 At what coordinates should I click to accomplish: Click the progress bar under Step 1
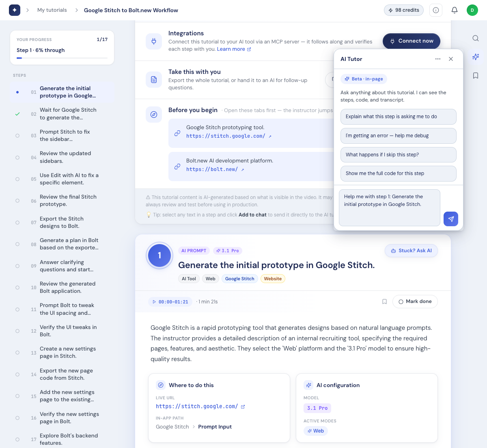coord(62,58)
